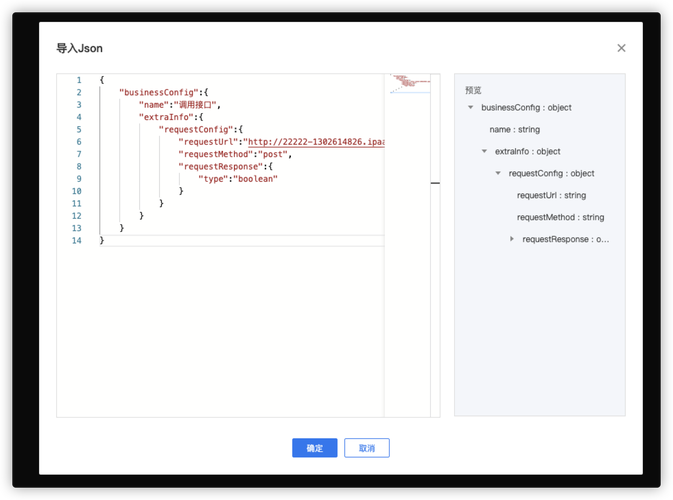Collapse the businessConfig node arrow in preview
673x500 pixels.
(471, 108)
